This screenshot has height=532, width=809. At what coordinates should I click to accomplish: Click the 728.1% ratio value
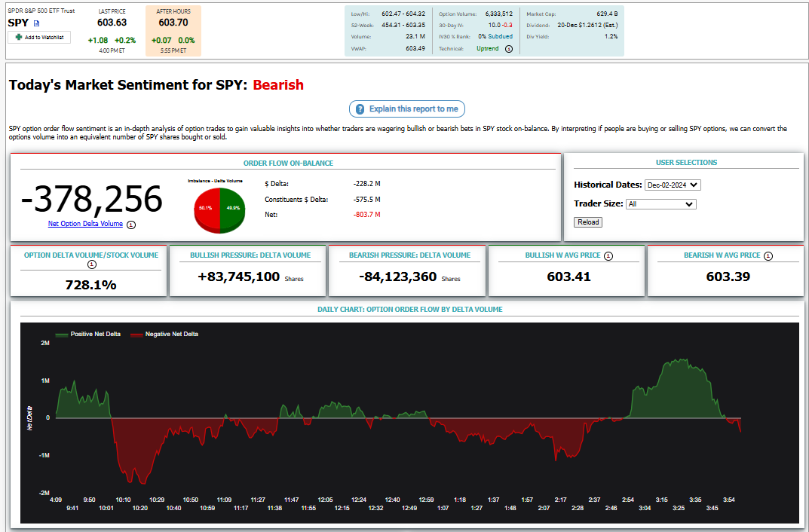(90, 285)
